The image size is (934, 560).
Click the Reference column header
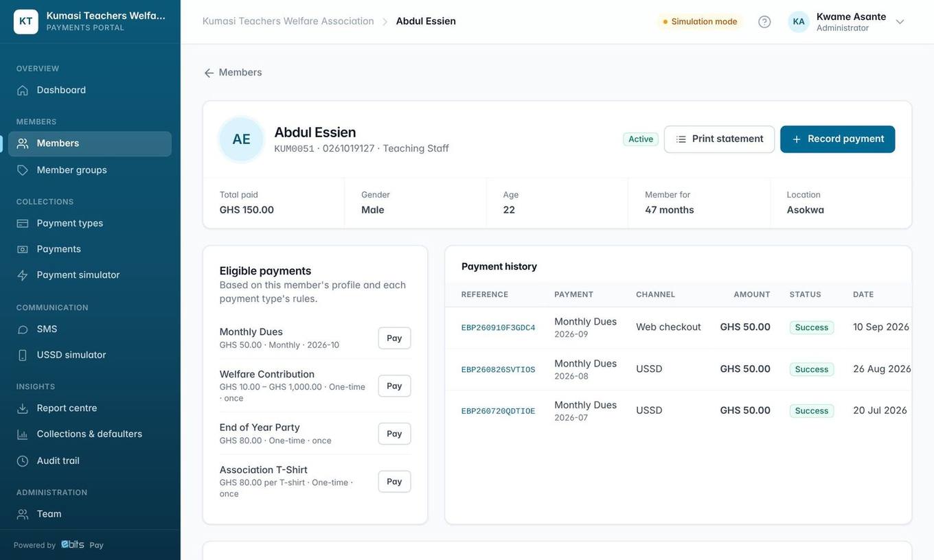[x=485, y=294]
